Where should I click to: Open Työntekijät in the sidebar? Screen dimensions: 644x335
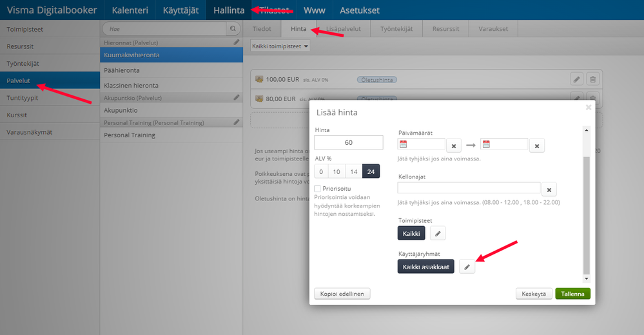pyautogui.click(x=50, y=64)
